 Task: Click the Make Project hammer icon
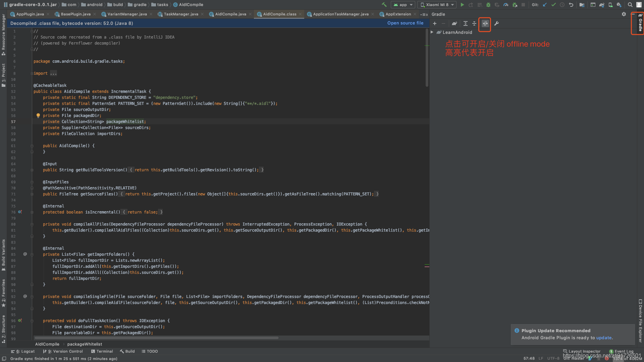pyautogui.click(x=384, y=5)
